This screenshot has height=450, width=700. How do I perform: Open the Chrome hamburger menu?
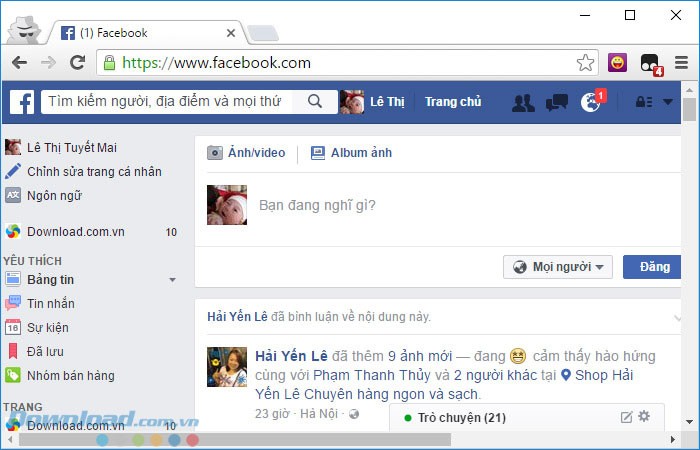[681, 62]
